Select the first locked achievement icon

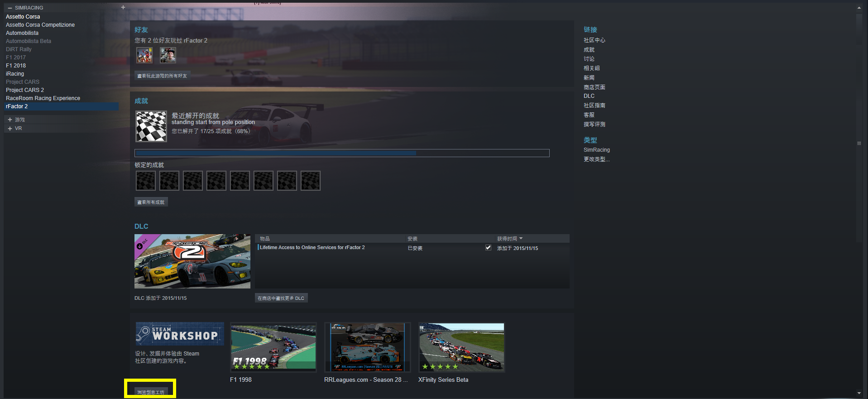[146, 181]
